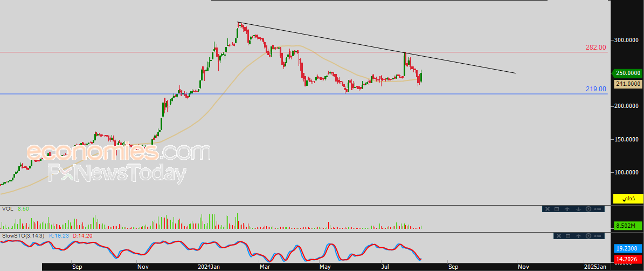Close the VOL indicator panel
Viewport: 644px width, 271px height.
click(x=547, y=209)
